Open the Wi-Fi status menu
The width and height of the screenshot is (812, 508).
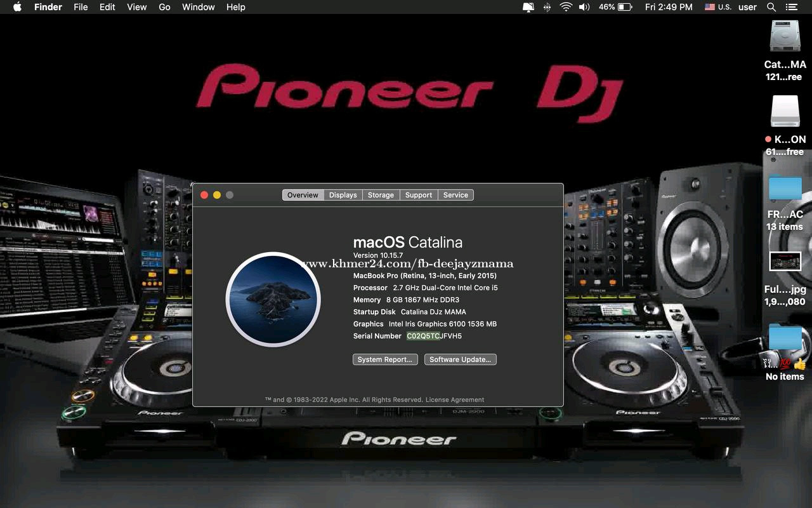point(565,7)
